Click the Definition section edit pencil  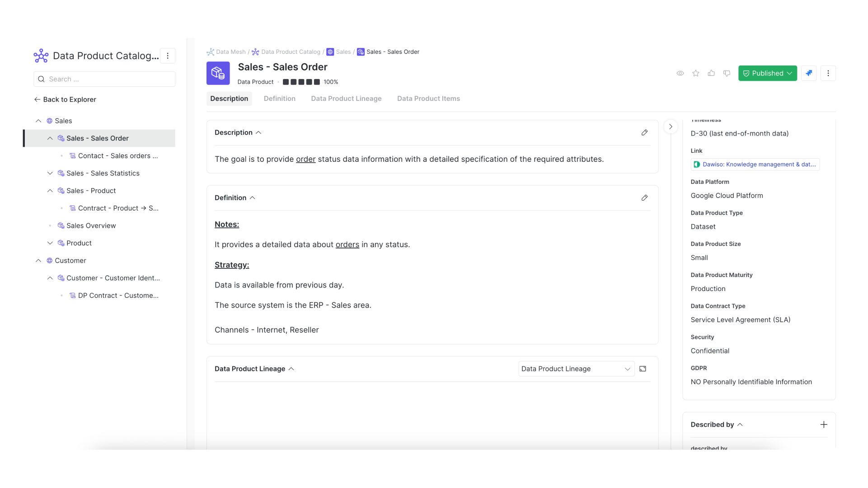pos(644,198)
